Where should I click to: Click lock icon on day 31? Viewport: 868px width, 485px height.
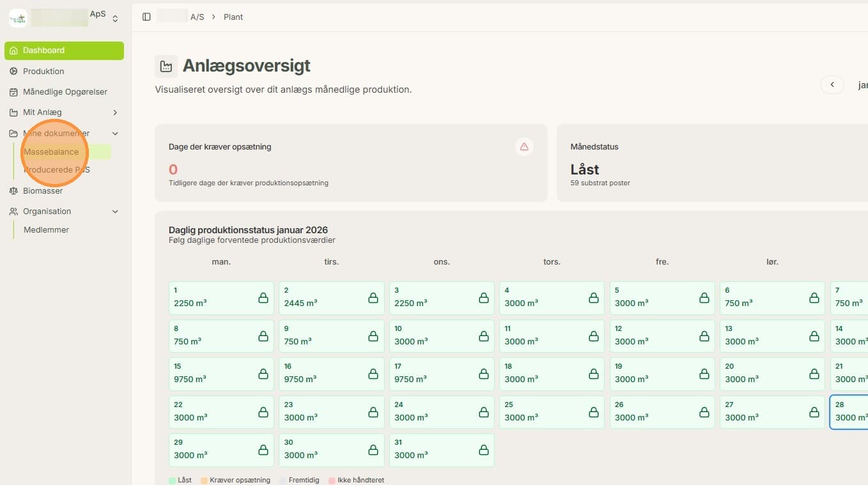pos(484,450)
